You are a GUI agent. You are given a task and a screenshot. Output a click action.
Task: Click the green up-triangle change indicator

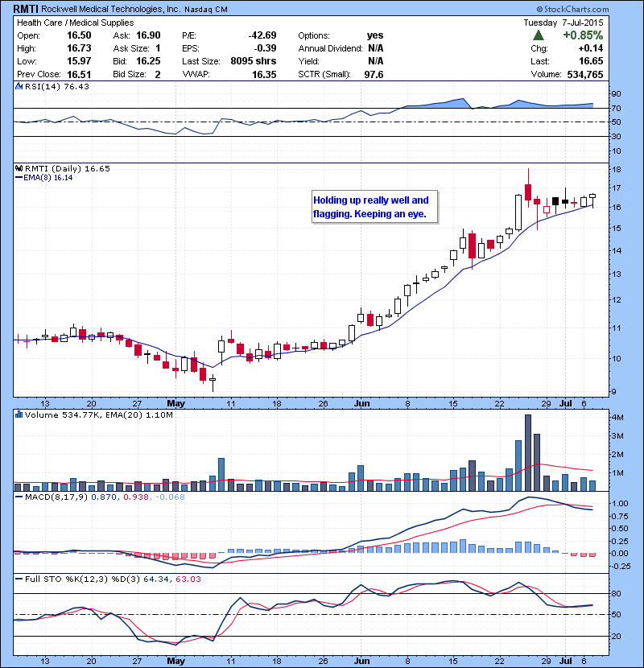pyautogui.click(x=539, y=35)
